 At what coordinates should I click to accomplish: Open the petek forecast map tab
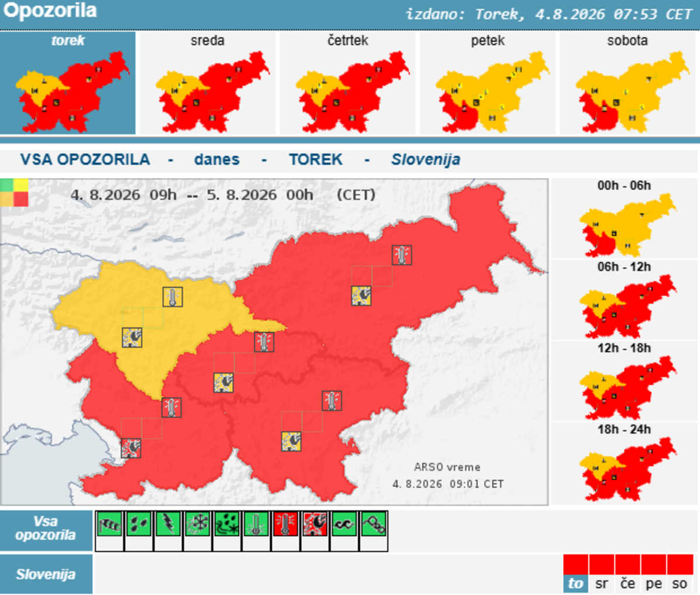coord(488,83)
